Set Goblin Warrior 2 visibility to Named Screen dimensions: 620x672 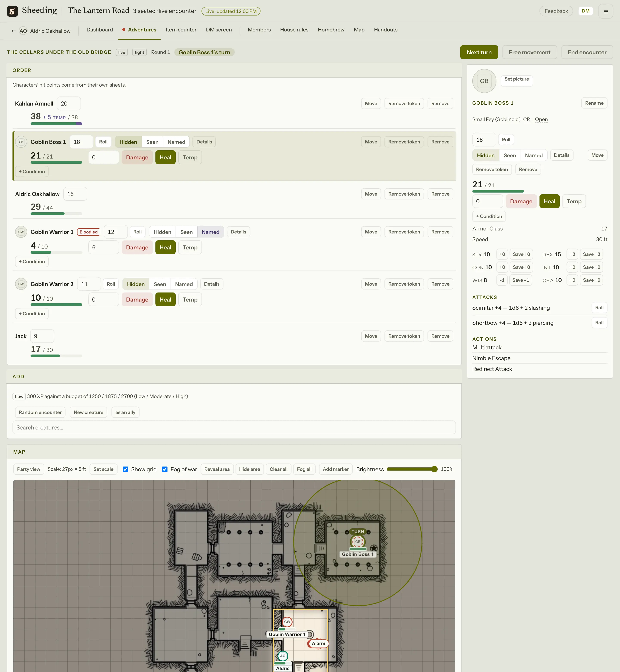click(x=184, y=284)
